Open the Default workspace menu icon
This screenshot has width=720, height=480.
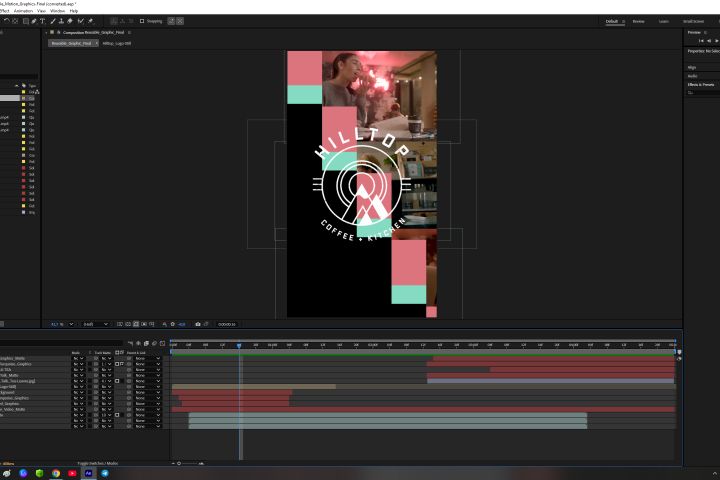pos(623,22)
